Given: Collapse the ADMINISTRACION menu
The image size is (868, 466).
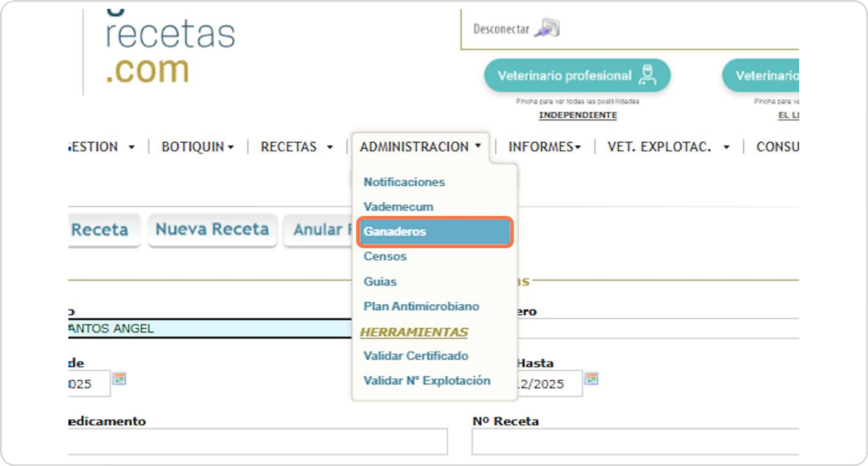Looking at the screenshot, I should 420,147.
